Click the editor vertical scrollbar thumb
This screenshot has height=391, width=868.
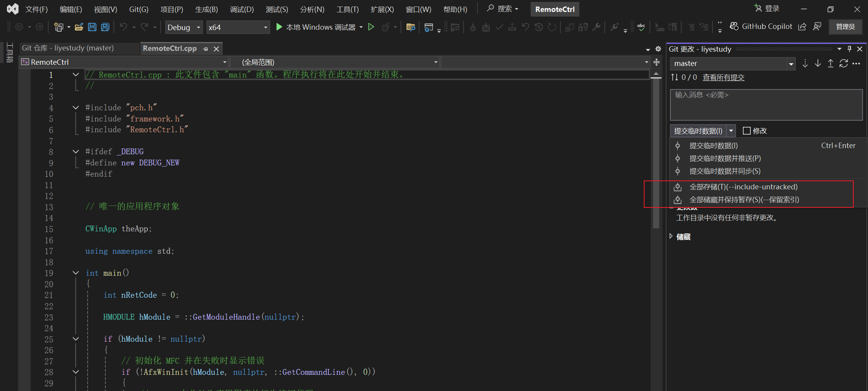(x=656, y=154)
